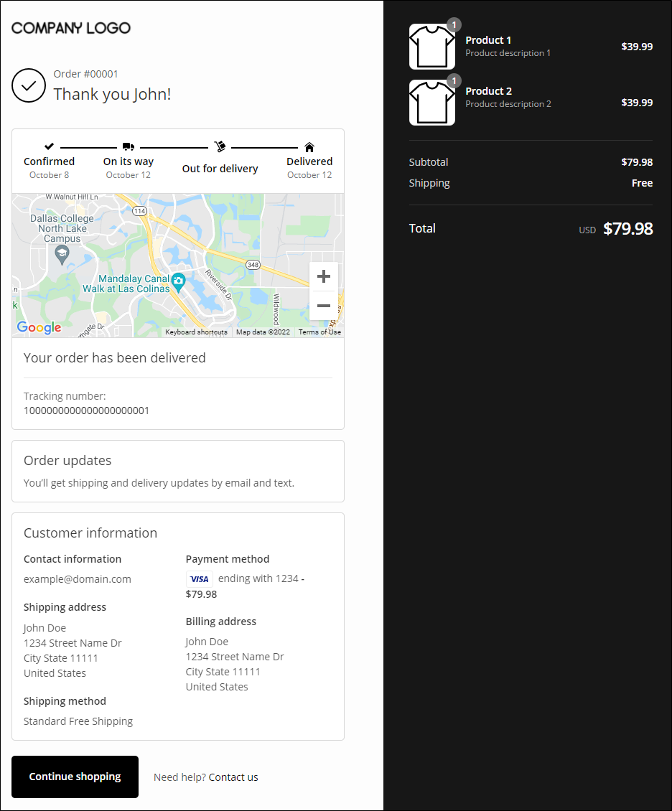672x811 pixels.
Task: Click the Company Logo header
Action: (x=71, y=28)
